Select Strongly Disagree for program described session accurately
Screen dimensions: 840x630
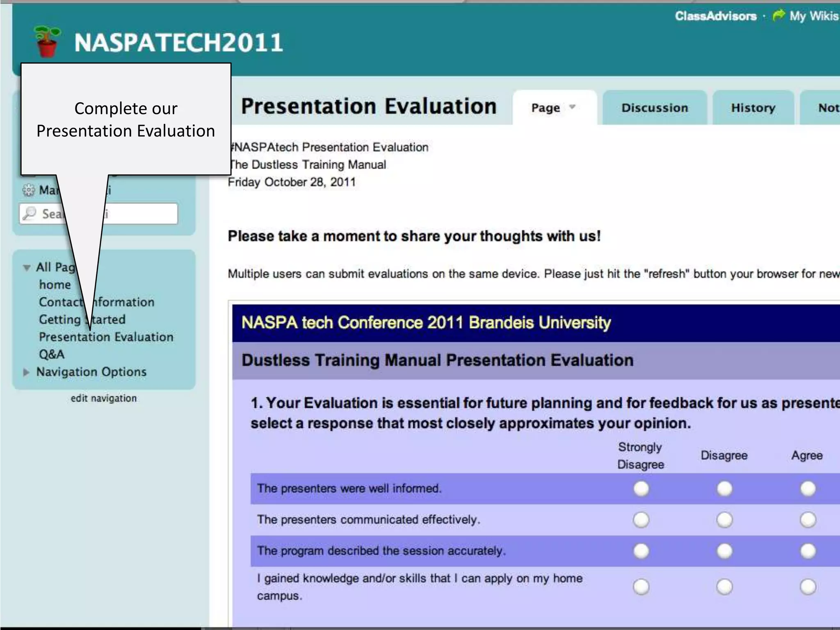[x=641, y=551]
